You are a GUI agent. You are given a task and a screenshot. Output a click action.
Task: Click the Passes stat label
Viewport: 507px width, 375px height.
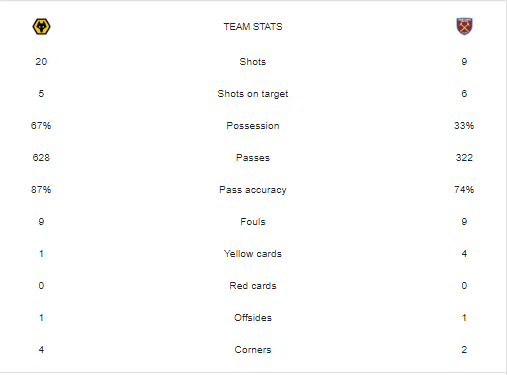(x=253, y=158)
